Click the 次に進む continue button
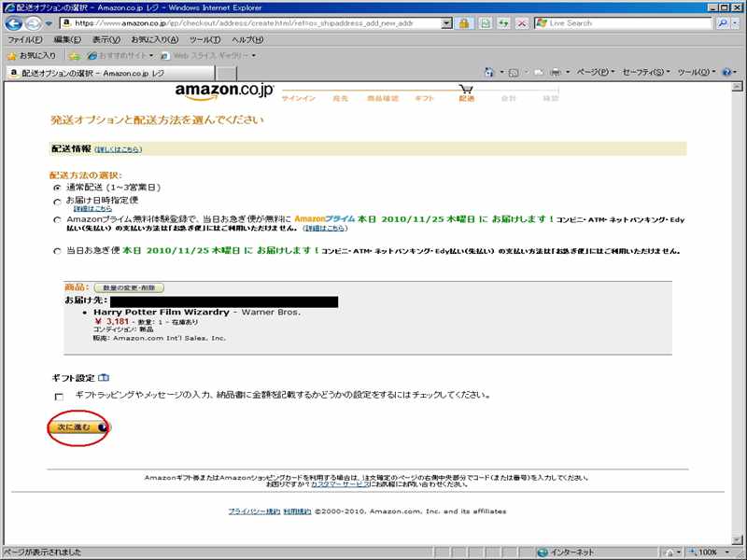747x560 pixels. pyautogui.click(x=78, y=427)
